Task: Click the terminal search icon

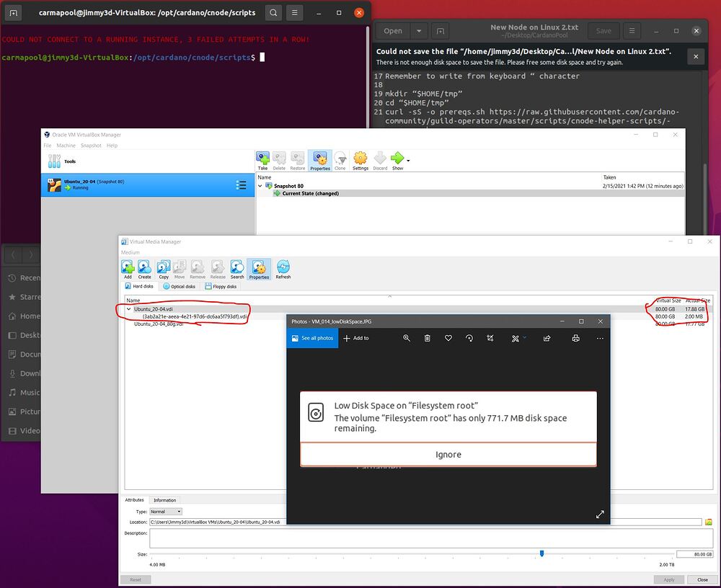Action: coord(273,12)
